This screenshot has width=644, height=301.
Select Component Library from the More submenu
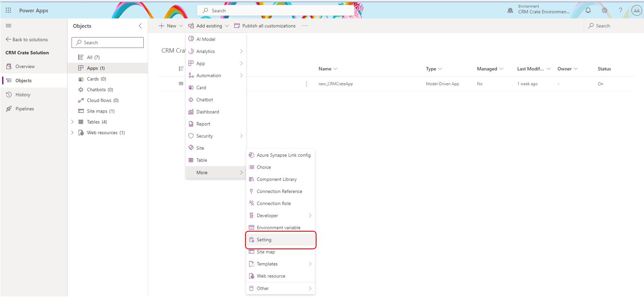(x=276, y=179)
